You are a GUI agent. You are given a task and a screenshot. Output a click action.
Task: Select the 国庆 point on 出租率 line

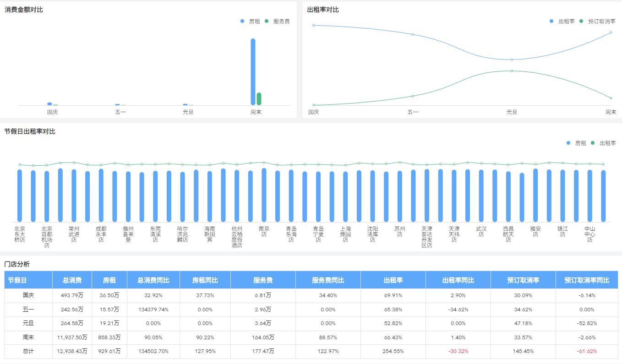point(314,26)
